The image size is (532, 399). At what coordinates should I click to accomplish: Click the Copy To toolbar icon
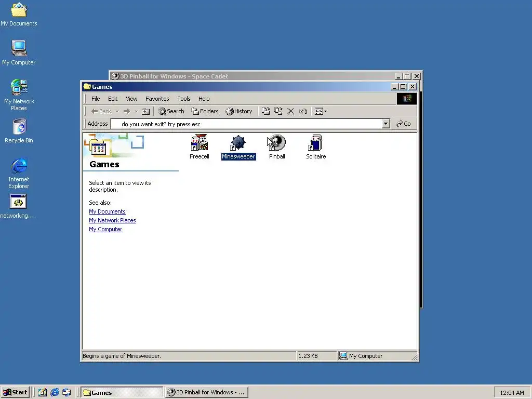pyautogui.click(x=278, y=111)
